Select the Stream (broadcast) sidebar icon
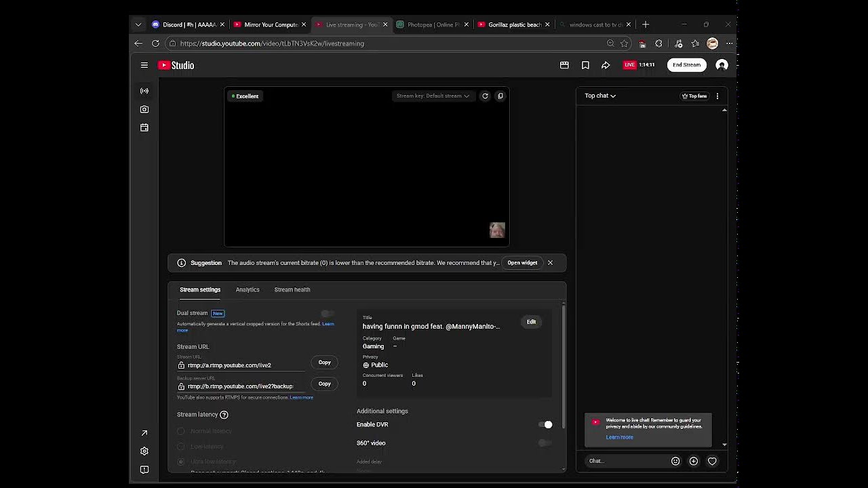The width and height of the screenshot is (868, 488). [144, 91]
